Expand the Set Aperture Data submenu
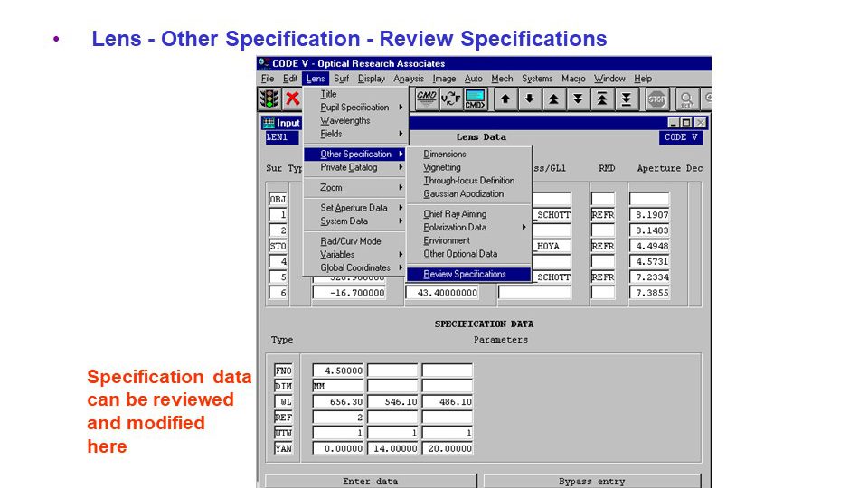Screen dimensions: 868x488 pos(354,208)
